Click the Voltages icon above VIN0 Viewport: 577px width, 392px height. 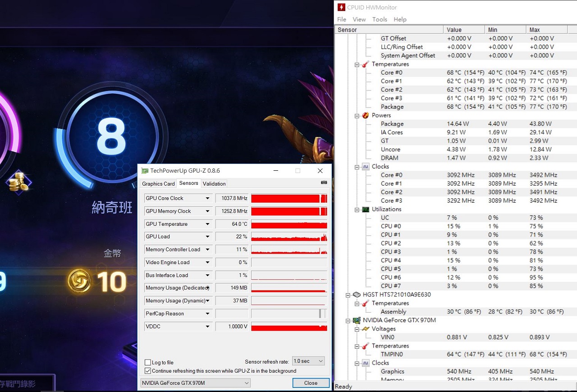click(366, 329)
